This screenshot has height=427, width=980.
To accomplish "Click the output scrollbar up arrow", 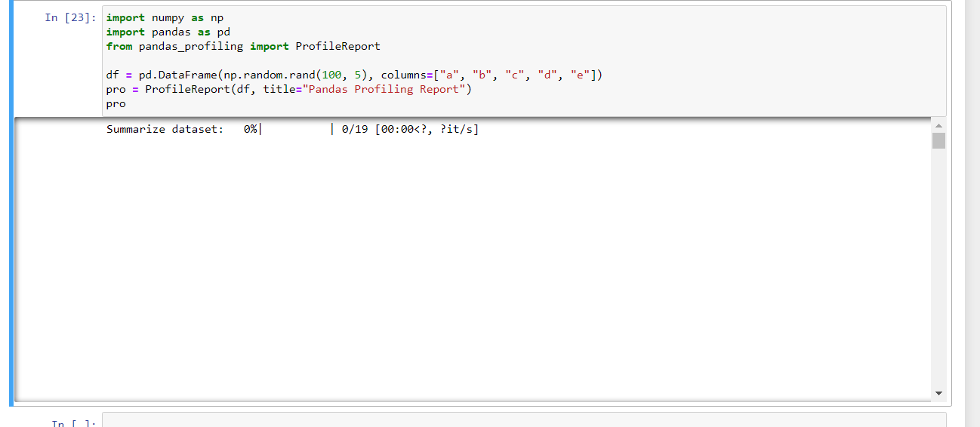I will point(938,125).
